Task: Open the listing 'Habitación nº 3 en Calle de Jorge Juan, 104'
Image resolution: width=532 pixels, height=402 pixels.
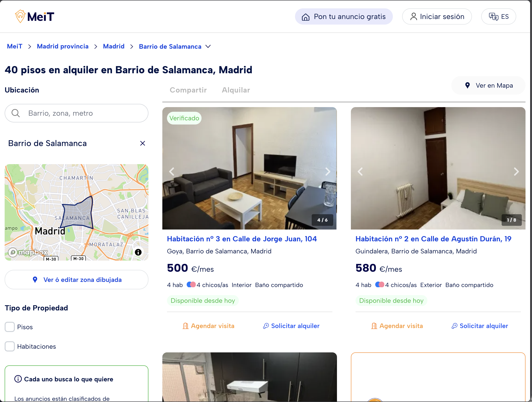Action: click(242, 239)
